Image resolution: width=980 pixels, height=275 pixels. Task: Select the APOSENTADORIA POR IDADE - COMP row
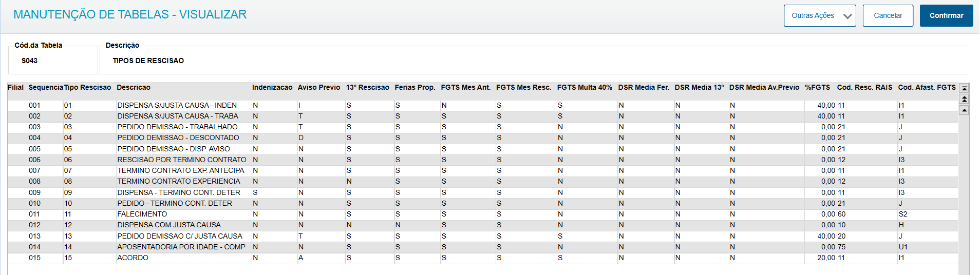pos(181,247)
